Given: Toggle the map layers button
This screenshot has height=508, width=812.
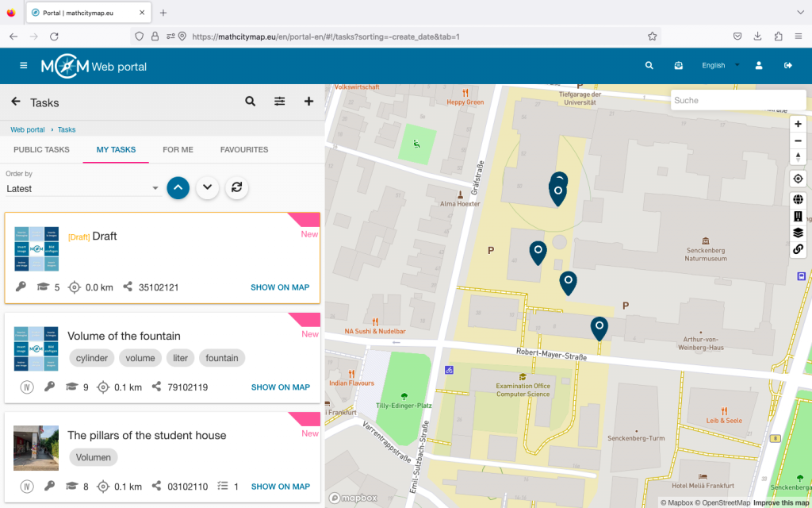Looking at the screenshot, I should (x=798, y=233).
